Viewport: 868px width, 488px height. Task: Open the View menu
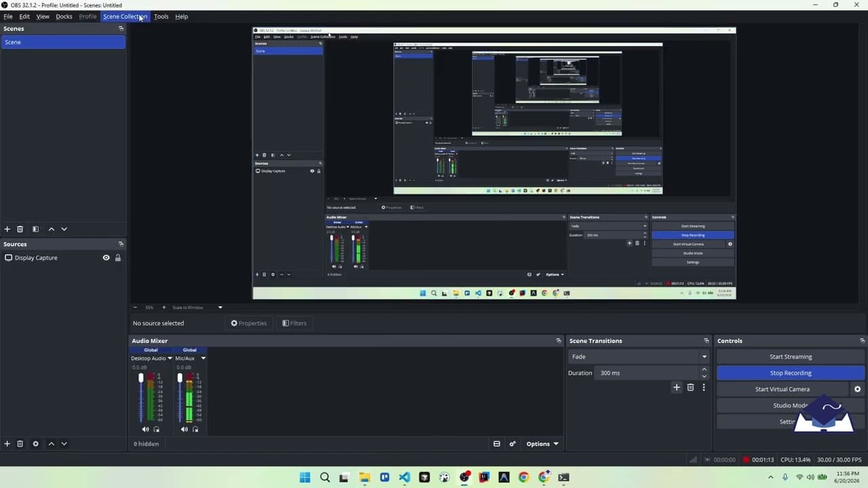pos(43,16)
